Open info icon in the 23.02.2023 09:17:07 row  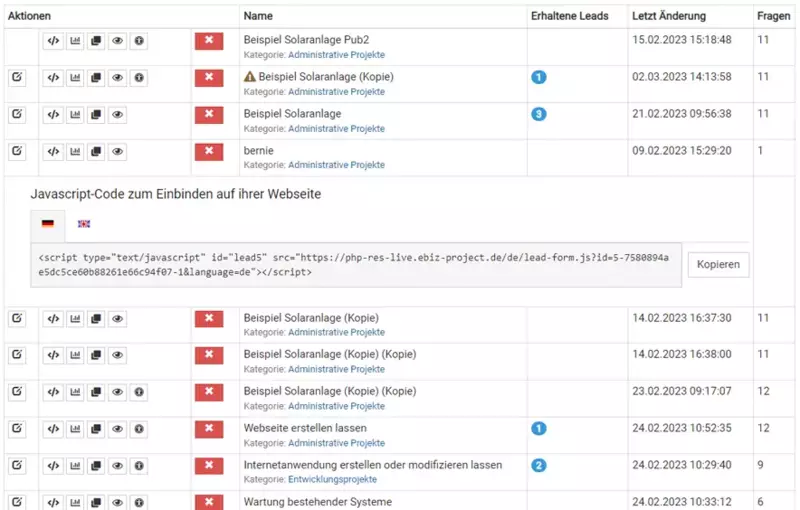(139, 392)
